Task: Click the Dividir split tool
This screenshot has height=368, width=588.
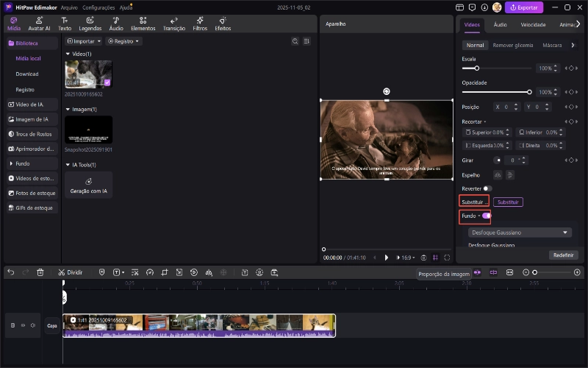Action: coord(70,272)
